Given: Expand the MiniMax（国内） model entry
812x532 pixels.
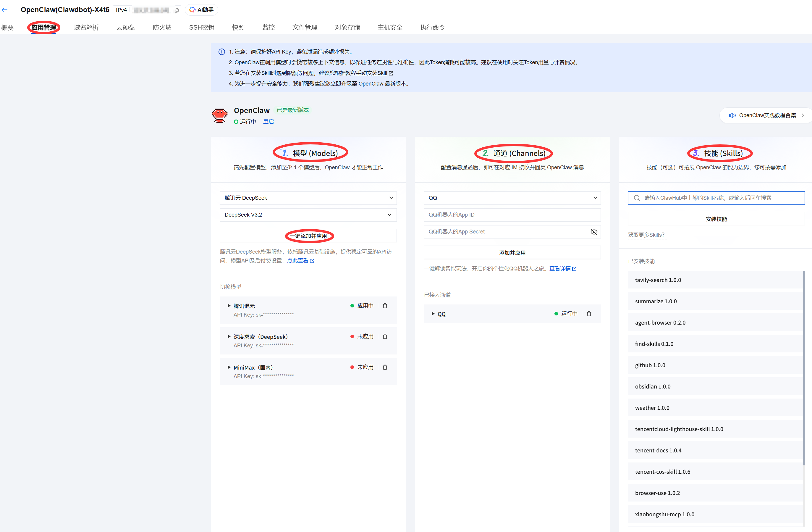Looking at the screenshot, I should tap(229, 367).
